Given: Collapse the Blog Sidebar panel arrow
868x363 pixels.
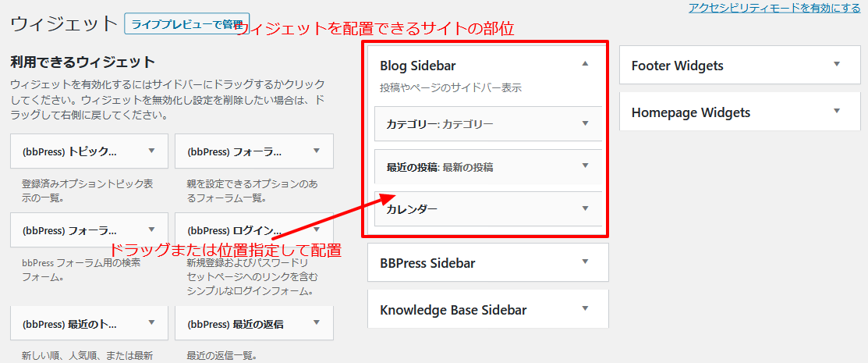Looking at the screenshot, I should point(585,64).
